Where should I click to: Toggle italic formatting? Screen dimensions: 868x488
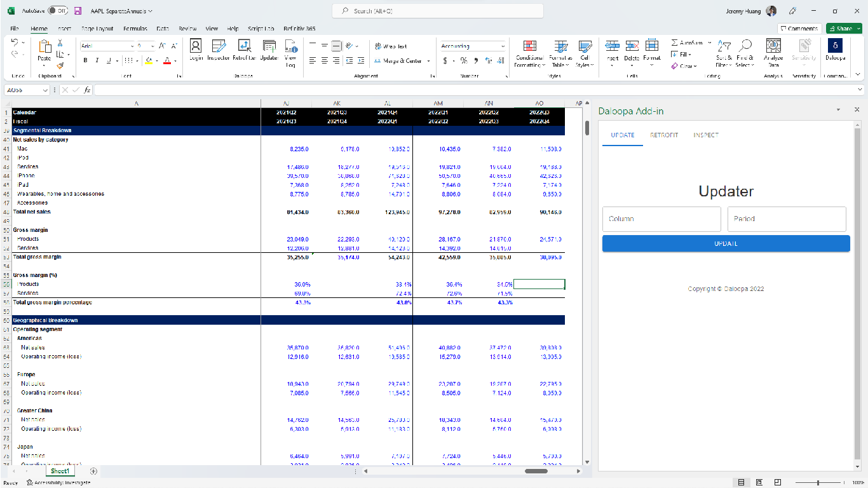click(97, 60)
